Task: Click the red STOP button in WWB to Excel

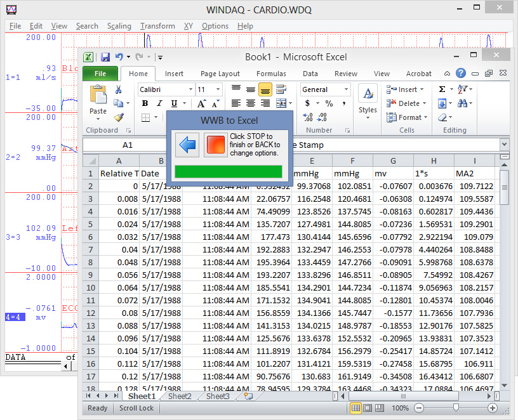Action: pos(215,145)
